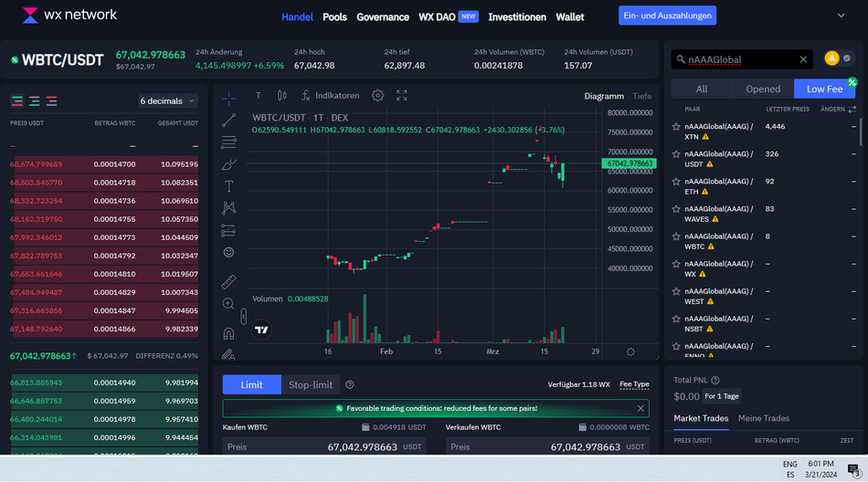Screen dimensions: 868x482
Task: Favorite the nAAAGlobal/USDT pair star
Action: coord(676,154)
